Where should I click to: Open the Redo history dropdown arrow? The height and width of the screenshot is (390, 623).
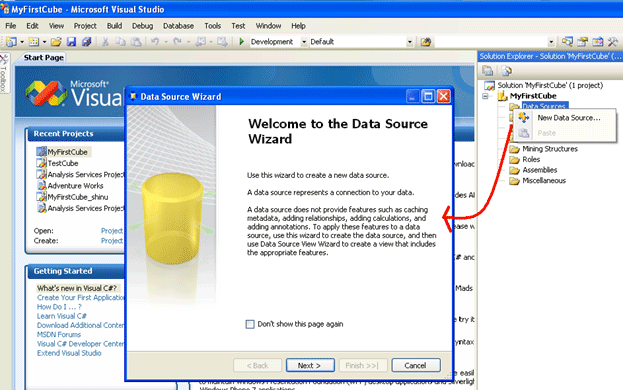[x=188, y=42]
